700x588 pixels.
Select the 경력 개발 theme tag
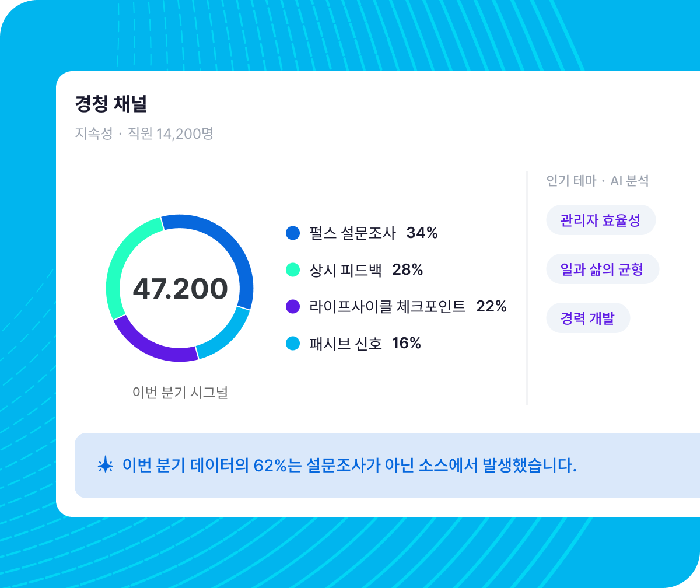tap(588, 318)
